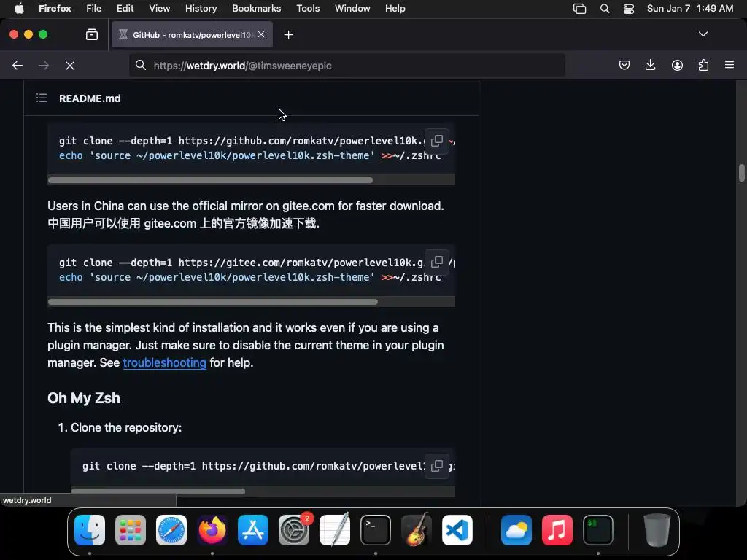This screenshot has height=560, width=747.
Task: Open the File menu
Action: point(94,9)
